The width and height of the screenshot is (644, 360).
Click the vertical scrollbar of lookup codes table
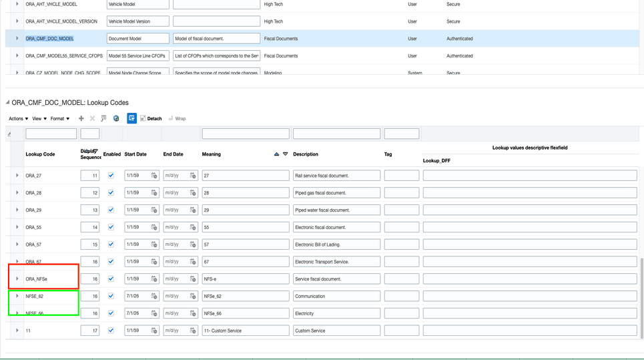641,298
